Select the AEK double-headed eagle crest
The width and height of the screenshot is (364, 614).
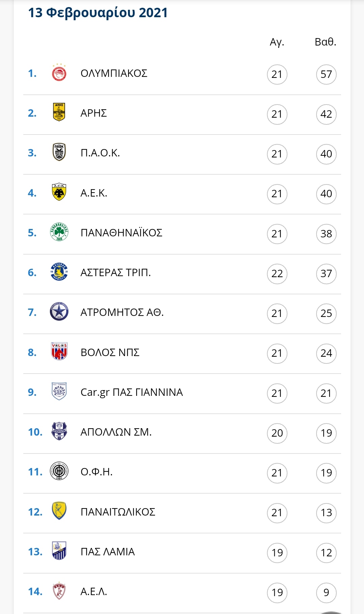(59, 192)
